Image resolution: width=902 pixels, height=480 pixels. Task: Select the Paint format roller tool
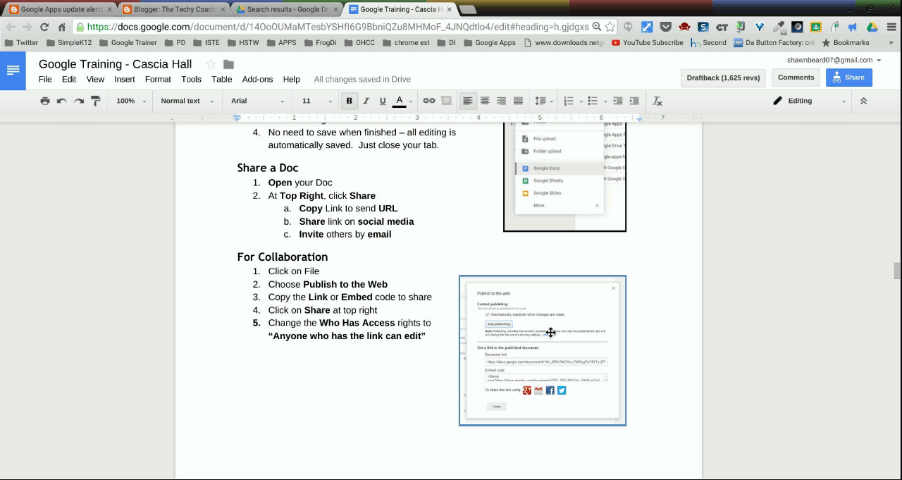pos(96,101)
